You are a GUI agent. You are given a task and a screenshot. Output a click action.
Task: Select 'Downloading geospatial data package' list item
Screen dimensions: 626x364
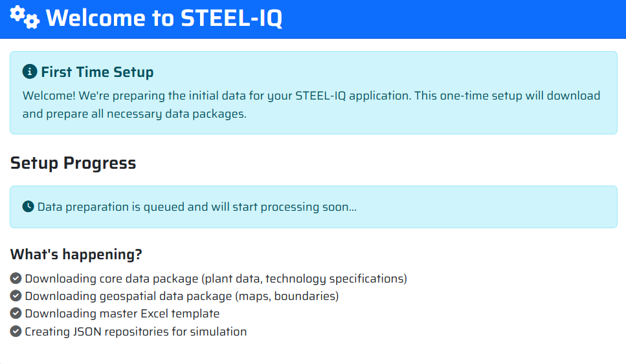point(181,296)
